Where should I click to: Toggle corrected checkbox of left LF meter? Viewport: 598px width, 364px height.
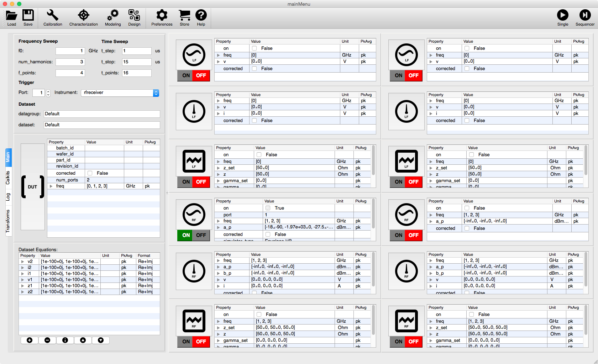[255, 121]
